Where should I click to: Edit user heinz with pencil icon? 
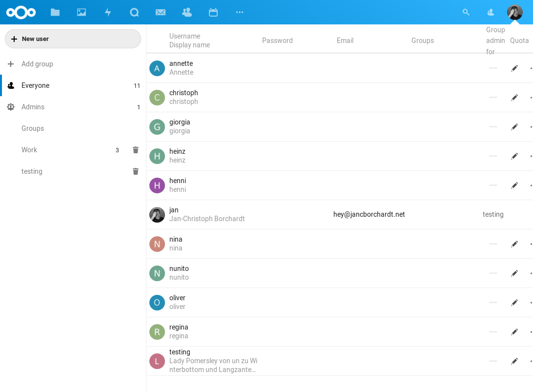(x=514, y=156)
